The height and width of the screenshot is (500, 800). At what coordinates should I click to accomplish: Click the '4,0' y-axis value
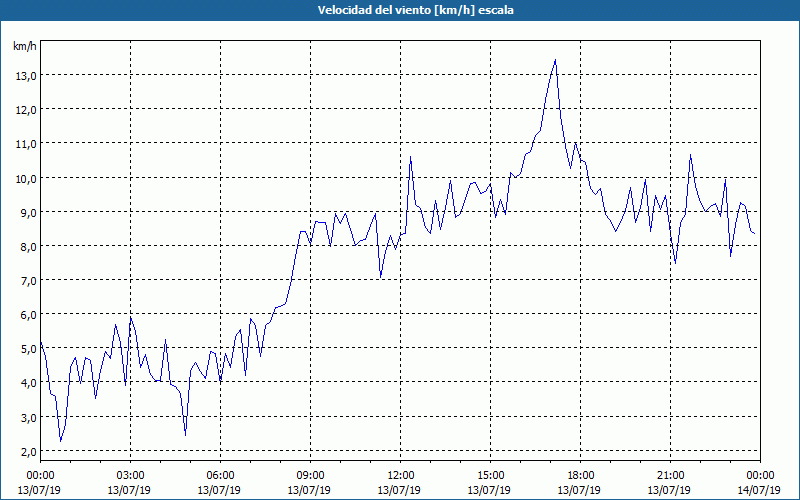[29, 383]
